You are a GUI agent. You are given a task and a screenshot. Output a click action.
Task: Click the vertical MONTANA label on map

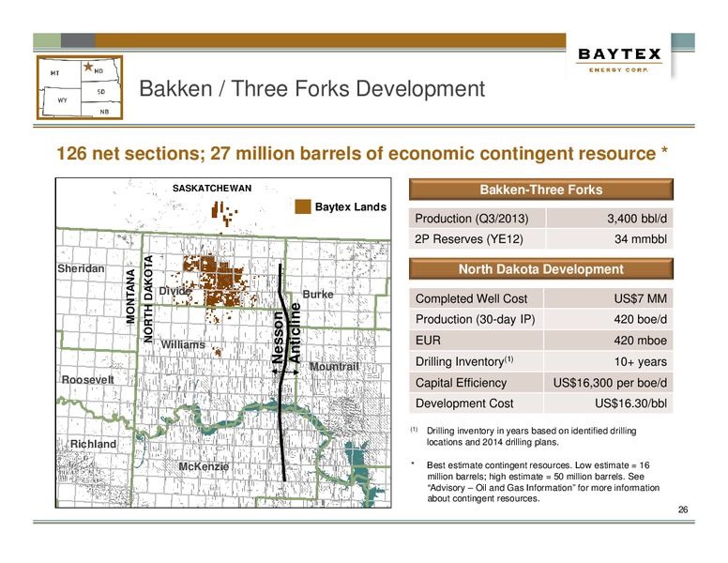131,296
